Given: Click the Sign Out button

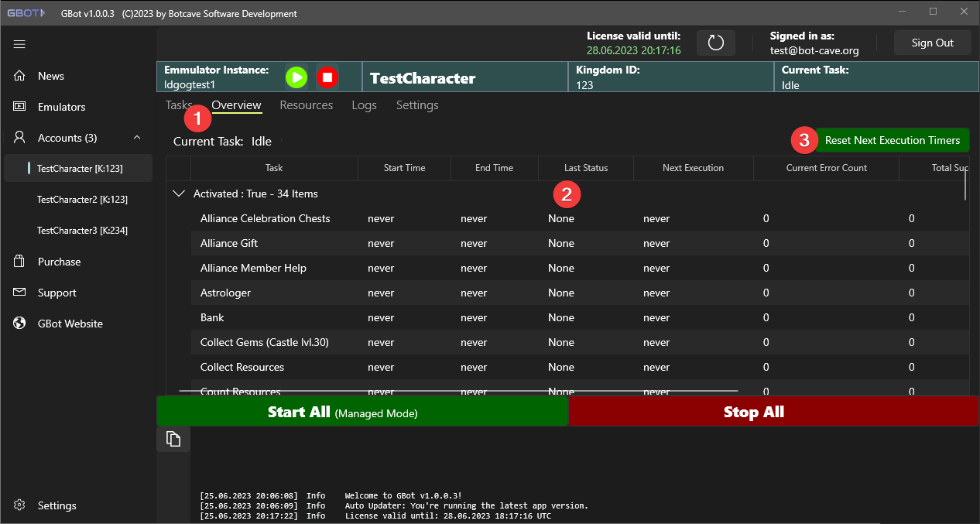Looking at the screenshot, I should (932, 43).
